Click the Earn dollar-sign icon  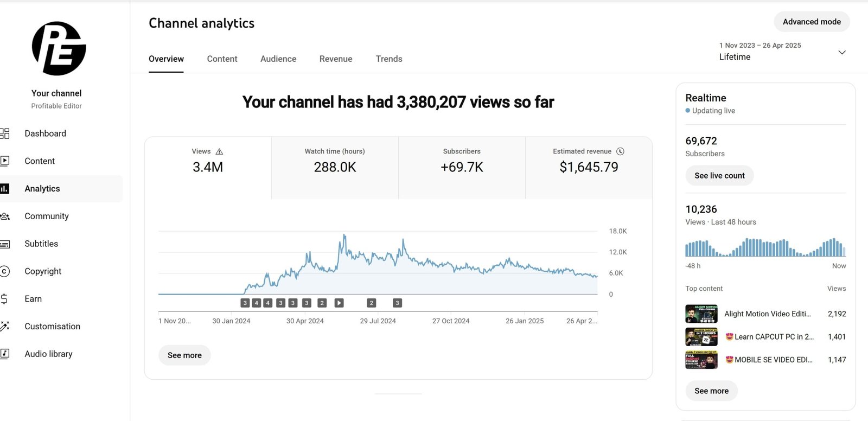[x=4, y=299]
